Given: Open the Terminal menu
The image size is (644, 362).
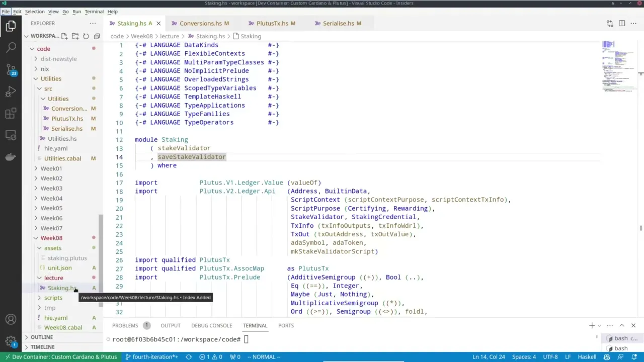Looking at the screenshot, I should [94, 12].
